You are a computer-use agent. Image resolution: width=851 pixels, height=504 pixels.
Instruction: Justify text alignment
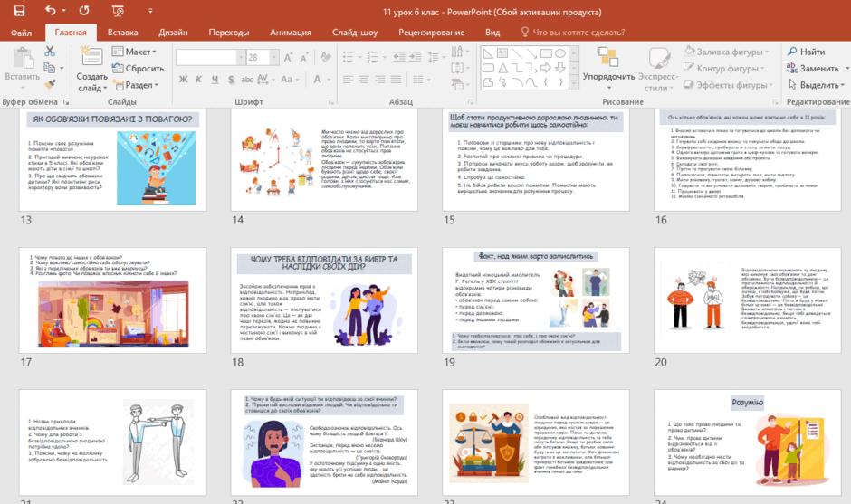point(397,80)
